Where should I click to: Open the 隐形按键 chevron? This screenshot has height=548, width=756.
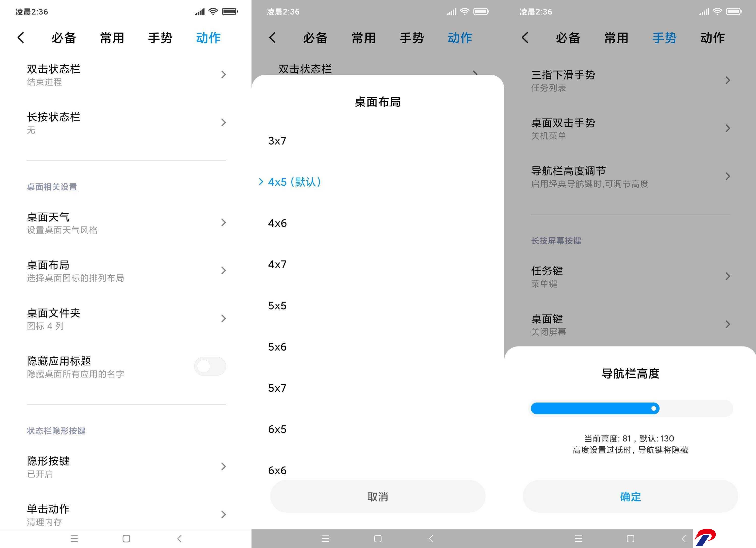pos(223,466)
